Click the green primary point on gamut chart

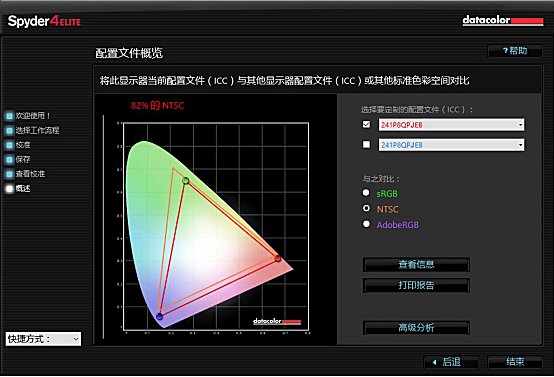click(185, 181)
